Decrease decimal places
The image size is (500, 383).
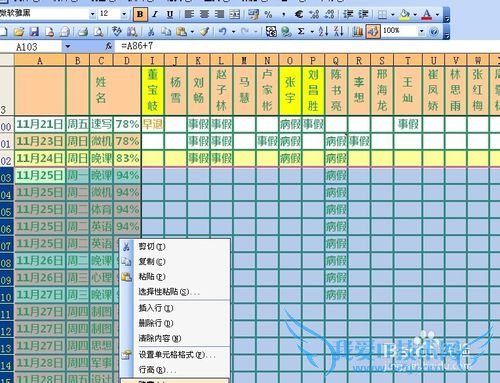(x=329, y=14)
